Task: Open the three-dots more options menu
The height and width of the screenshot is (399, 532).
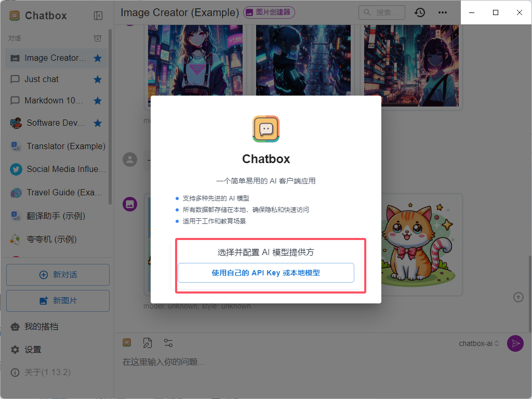Action: coord(443,12)
